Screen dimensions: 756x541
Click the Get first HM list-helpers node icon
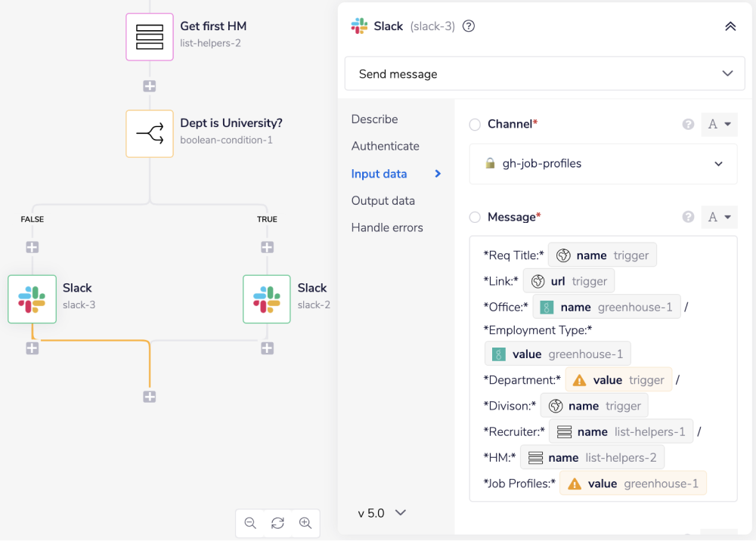pyautogui.click(x=149, y=36)
